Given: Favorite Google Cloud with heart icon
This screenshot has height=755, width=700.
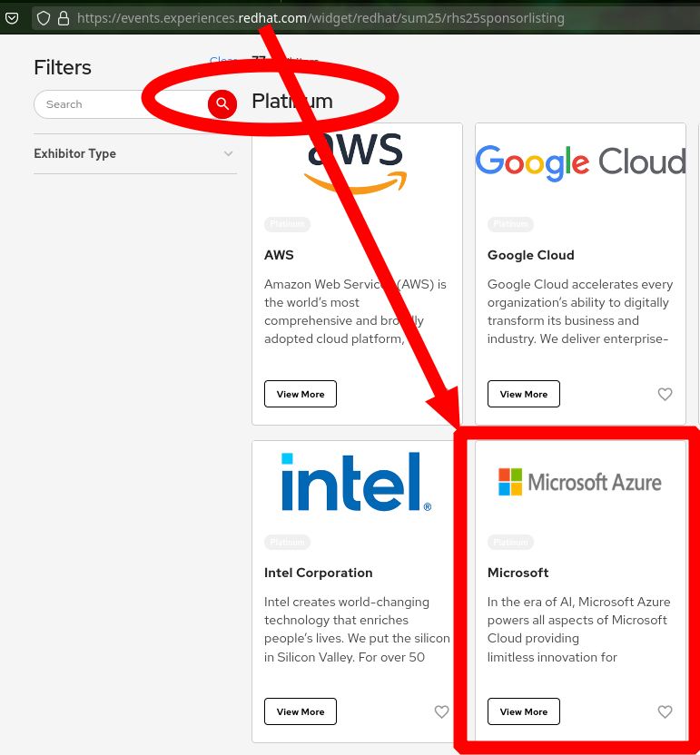Looking at the screenshot, I should coord(665,394).
